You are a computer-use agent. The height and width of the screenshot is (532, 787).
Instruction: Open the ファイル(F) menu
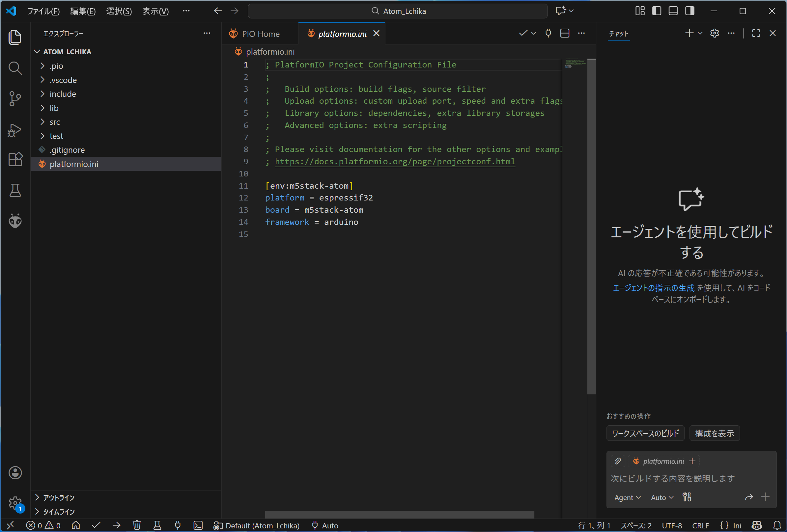click(x=43, y=11)
